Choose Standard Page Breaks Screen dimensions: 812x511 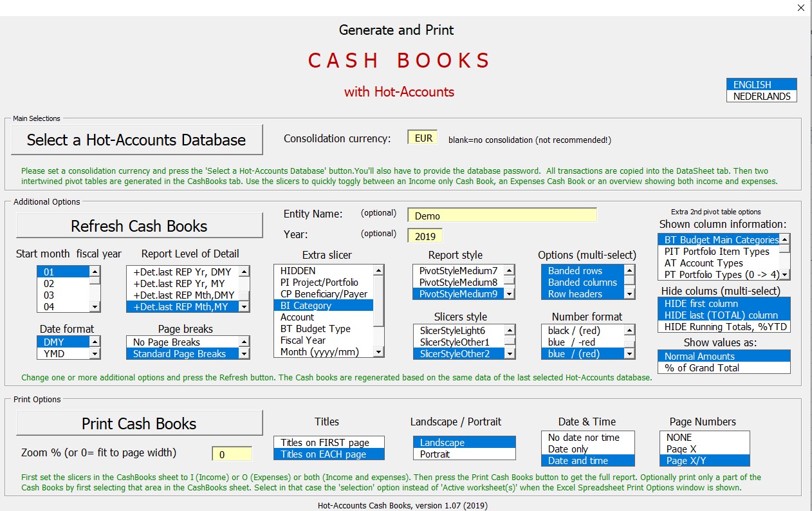pyautogui.click(x=182, y=353)
